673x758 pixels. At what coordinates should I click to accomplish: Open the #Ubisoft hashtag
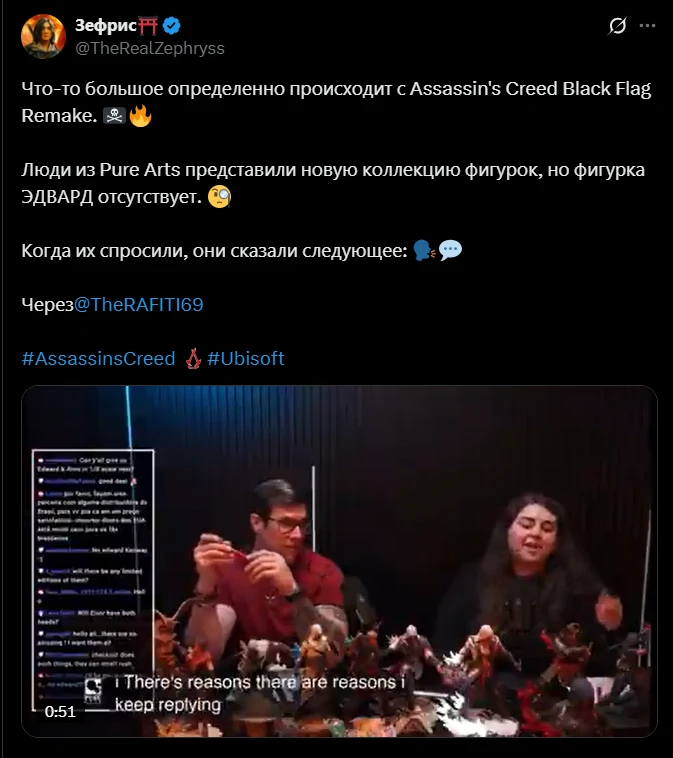point(246,359)
